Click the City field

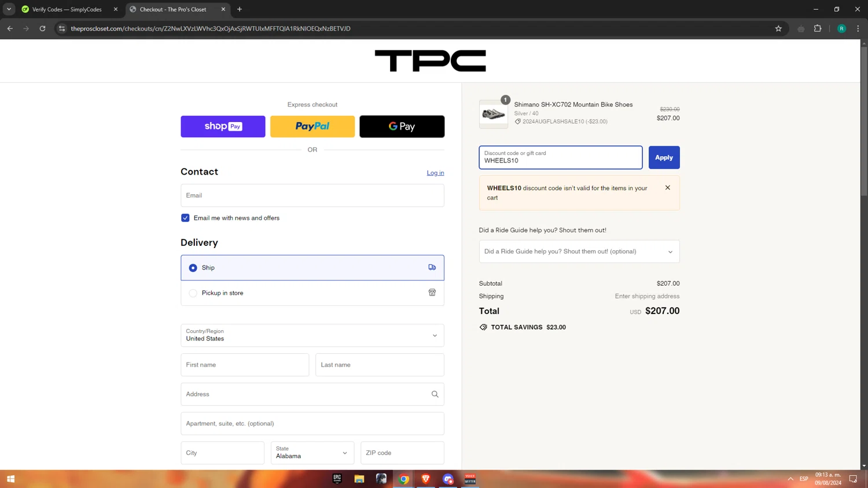tap(222, 453)
